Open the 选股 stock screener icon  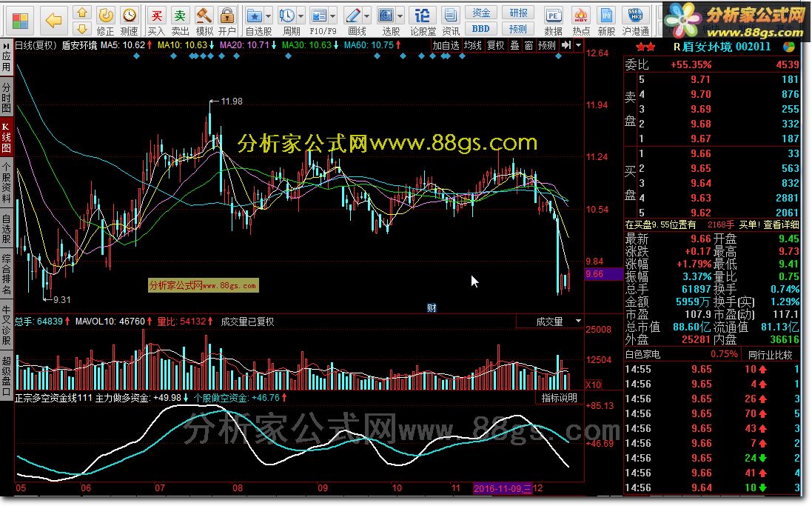tap(386, 16)
